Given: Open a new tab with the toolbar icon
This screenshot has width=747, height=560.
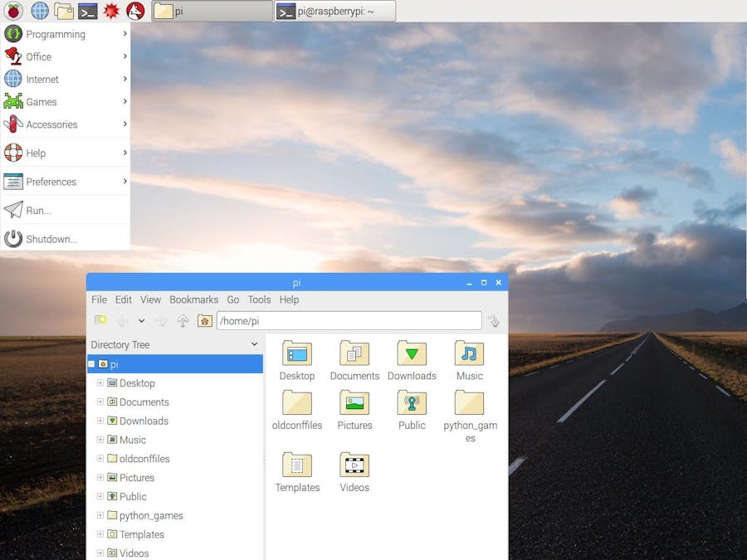Looking at the screenshot, I should tap(100, 320).
